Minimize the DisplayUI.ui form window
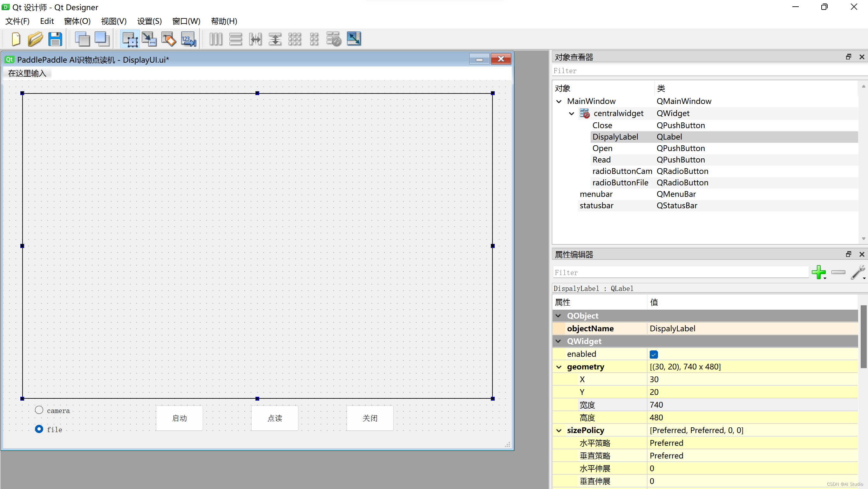This screenshot has height=489, width=868. pyautogui.click(x=479, y=59)
